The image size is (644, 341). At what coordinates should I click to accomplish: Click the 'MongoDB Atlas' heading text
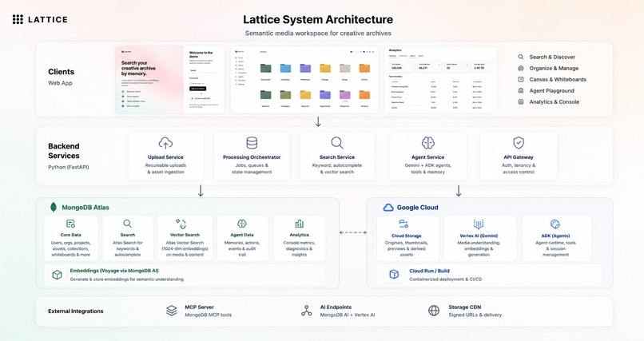point(85,208)
